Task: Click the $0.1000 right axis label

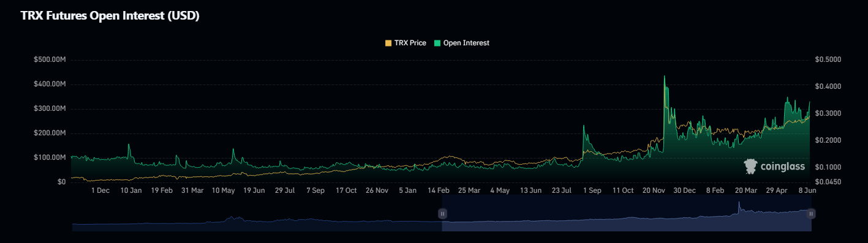Action: [828, 167]
